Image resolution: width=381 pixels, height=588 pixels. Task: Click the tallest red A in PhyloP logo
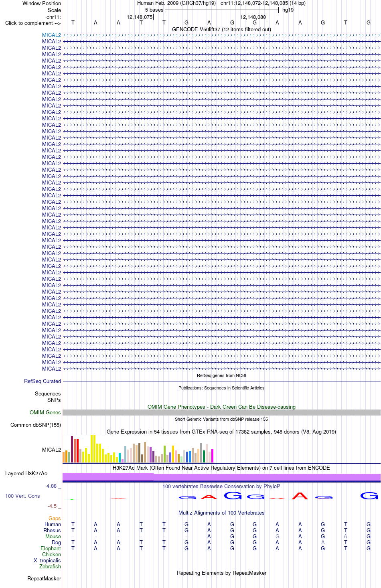(300, 496)
